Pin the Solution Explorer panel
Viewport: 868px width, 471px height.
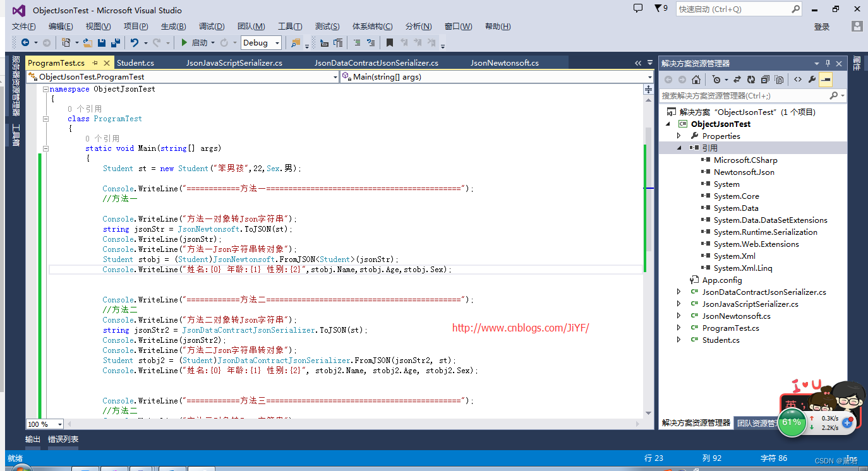click(828, 63)
